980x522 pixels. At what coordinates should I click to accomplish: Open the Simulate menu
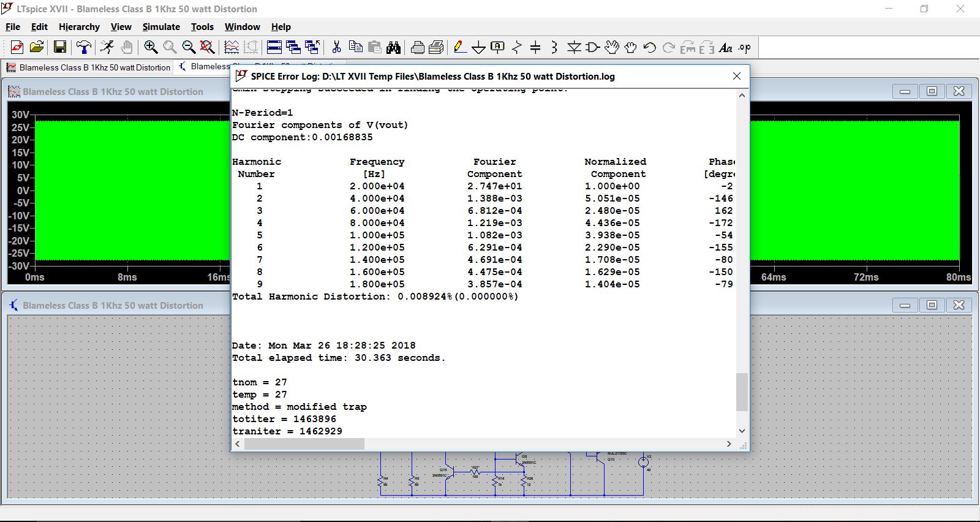click(161, 27)
